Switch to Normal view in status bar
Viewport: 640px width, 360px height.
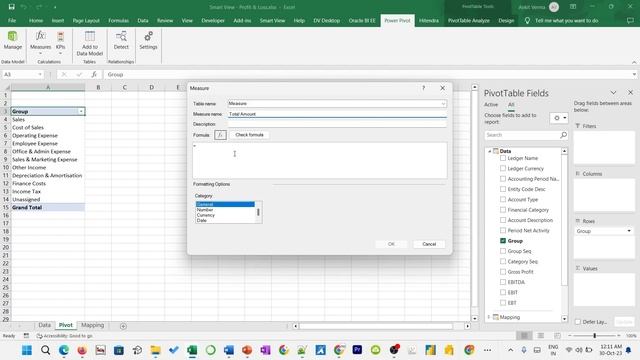click(x=524, y=336)
